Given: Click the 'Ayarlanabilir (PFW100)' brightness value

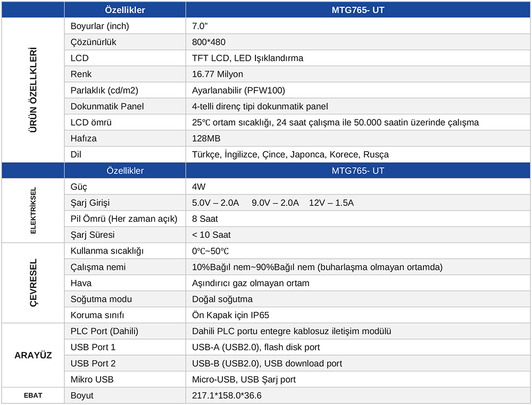Looking at the screenshot, I should click(x=238, y=90).
